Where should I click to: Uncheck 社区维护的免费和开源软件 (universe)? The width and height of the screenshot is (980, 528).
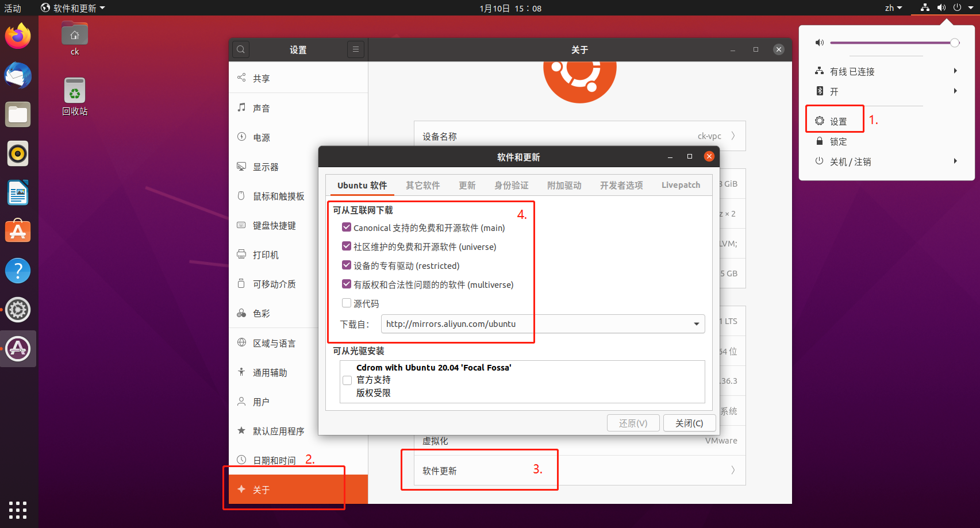pos(346,246)
